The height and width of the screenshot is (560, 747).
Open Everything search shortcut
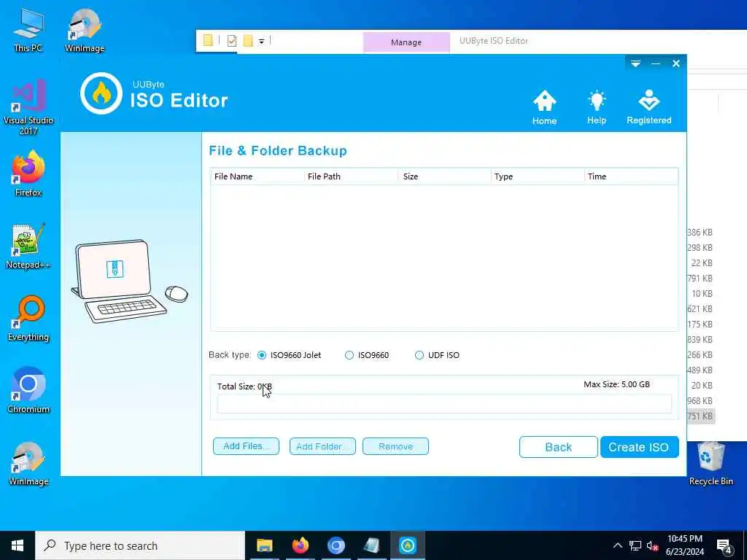(28, 319)
